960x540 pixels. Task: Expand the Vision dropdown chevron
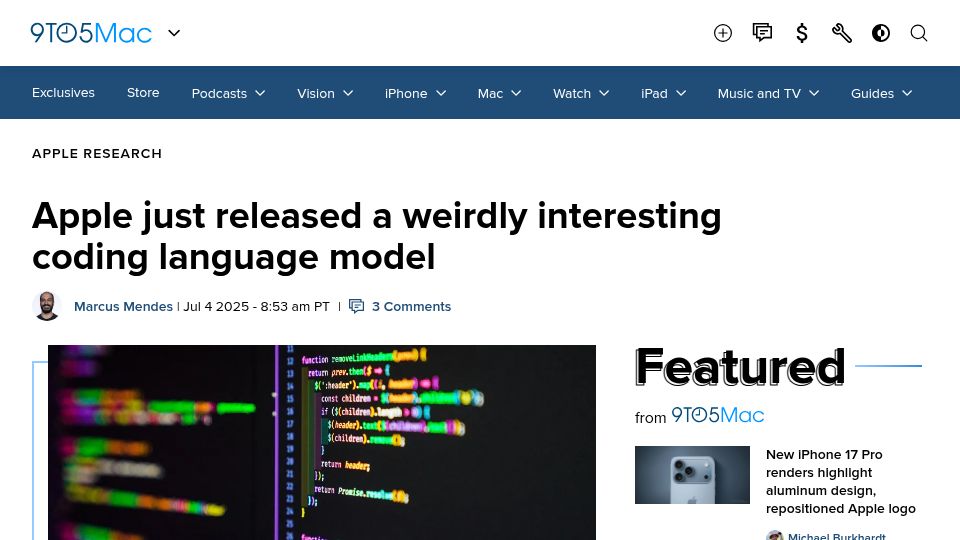click(x=348, y=93)
